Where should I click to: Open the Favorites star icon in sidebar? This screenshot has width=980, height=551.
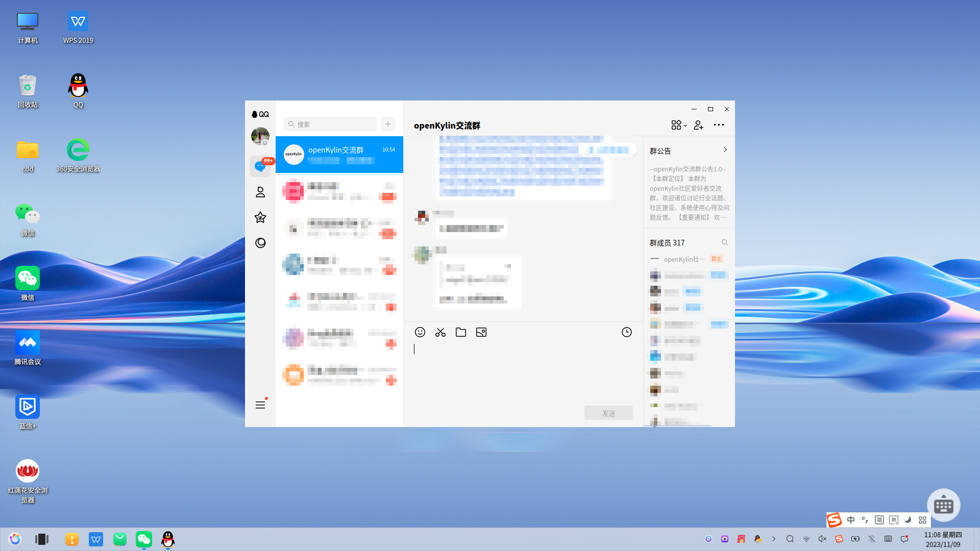coord(260,218)
